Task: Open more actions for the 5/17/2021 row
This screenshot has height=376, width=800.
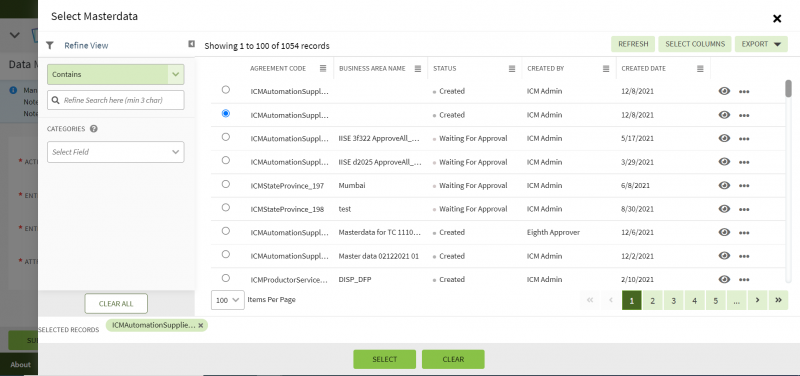Action: (x=744, y=139)
